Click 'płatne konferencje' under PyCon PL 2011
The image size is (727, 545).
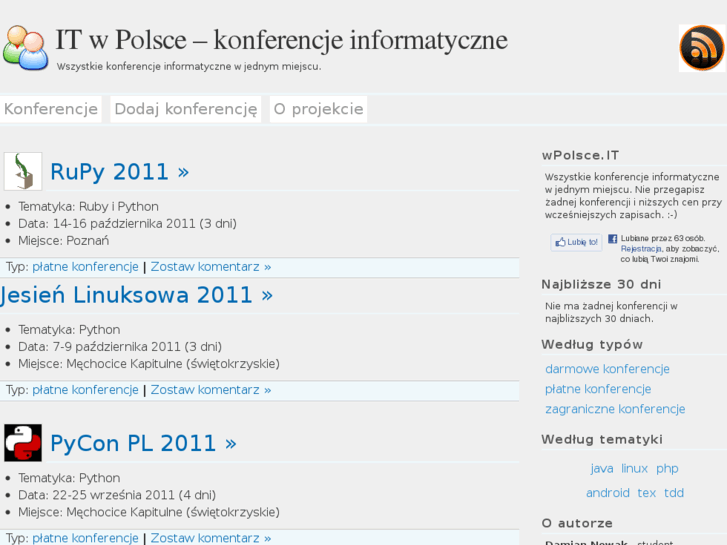pos(85,538)
